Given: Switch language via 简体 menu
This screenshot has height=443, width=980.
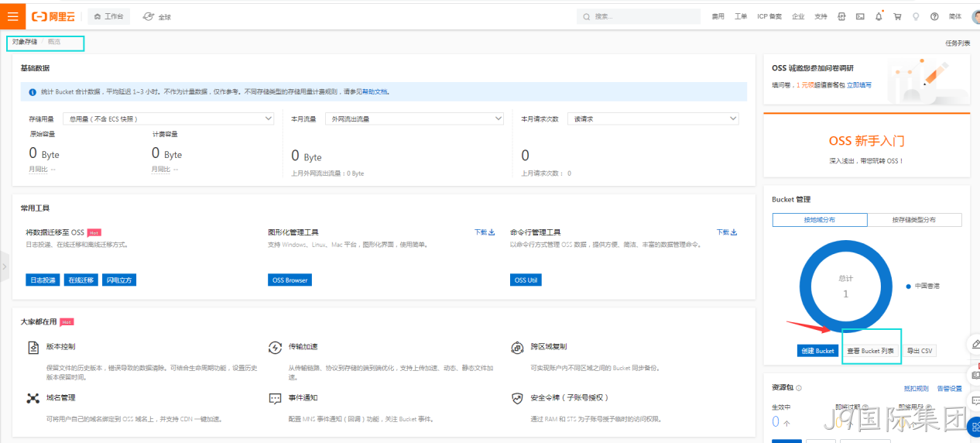Looking at the screenshot, I should coord(955,16).
